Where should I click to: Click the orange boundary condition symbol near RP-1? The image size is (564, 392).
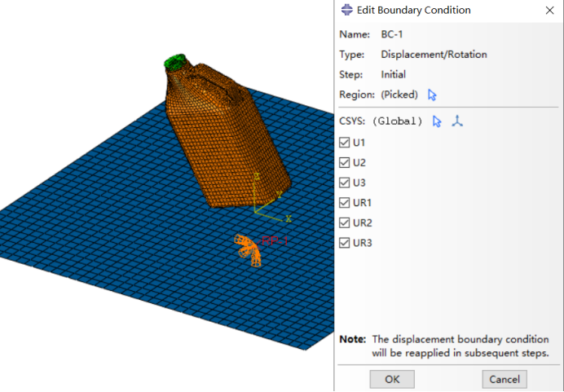pos(248,250)
